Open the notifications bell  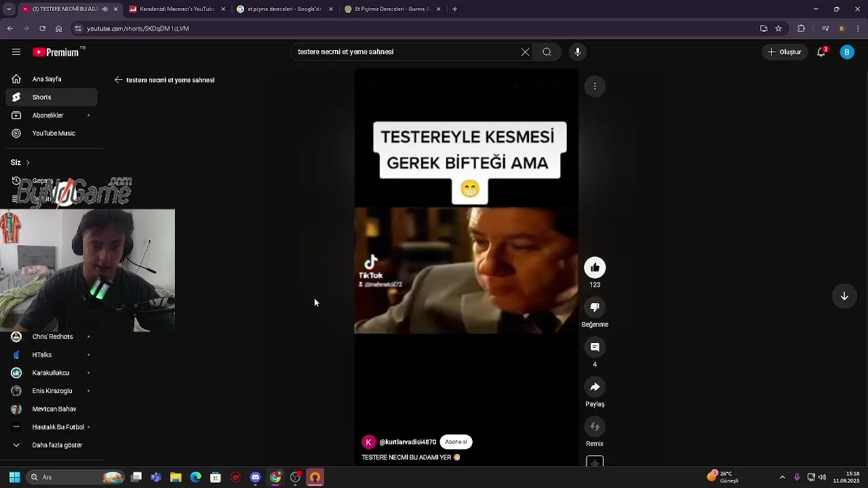[821, 52]
